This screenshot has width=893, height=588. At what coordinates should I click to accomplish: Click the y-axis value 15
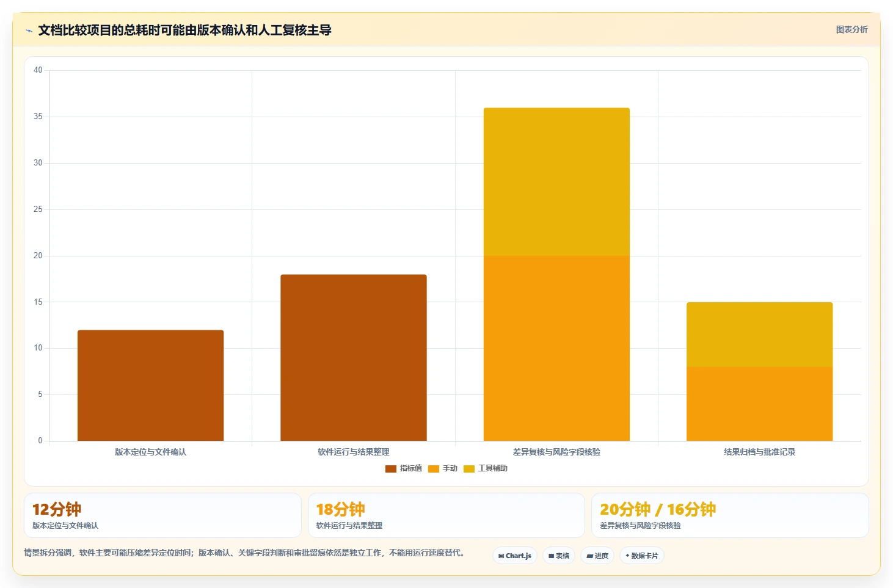tap(38, 302)
